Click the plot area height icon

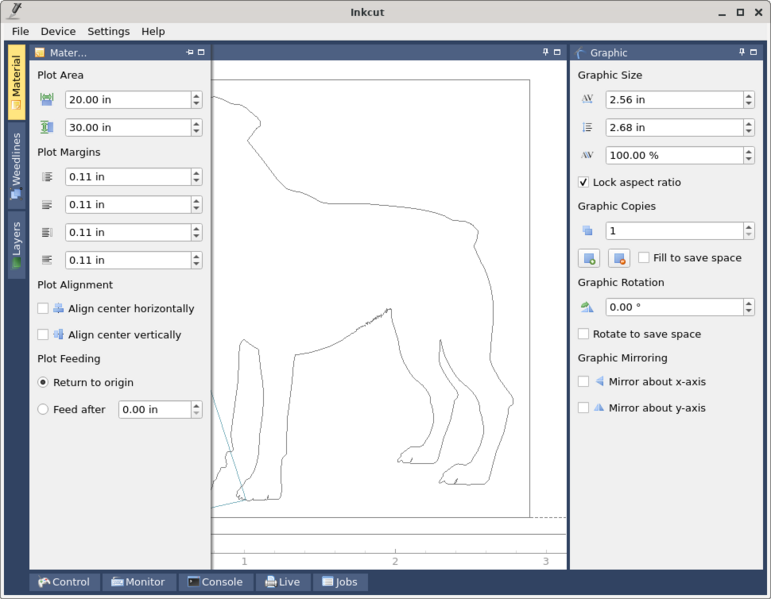pyautogui.click(x=47, y=127)
